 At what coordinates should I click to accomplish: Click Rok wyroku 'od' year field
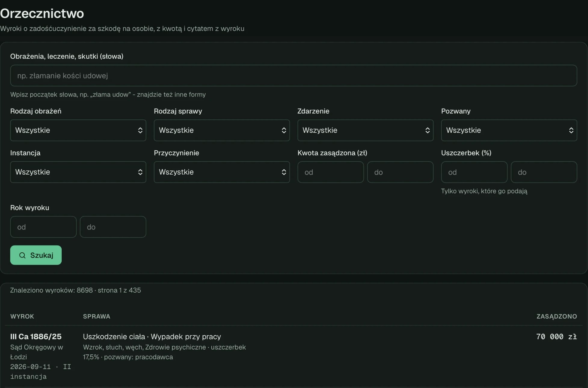point(43,227)
